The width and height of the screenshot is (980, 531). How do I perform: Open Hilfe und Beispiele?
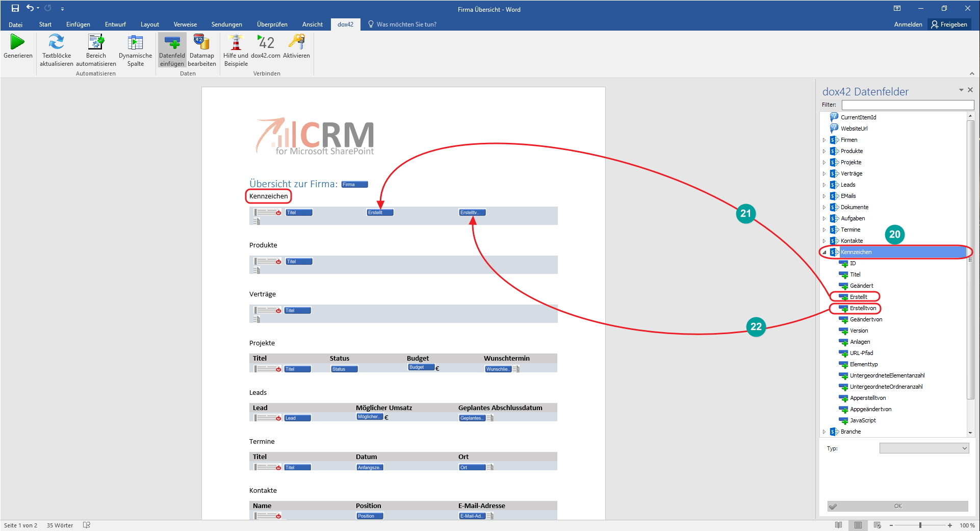(x=236, y=50)
